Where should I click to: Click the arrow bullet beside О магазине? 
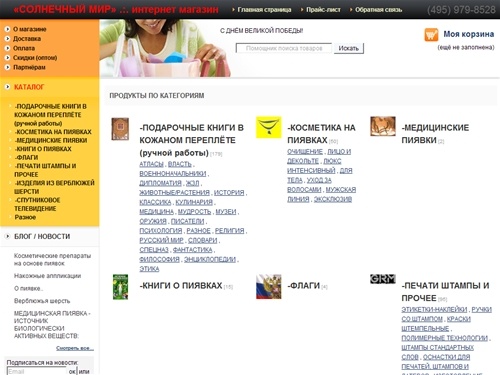pyautogui.click(x=7, y=29)
